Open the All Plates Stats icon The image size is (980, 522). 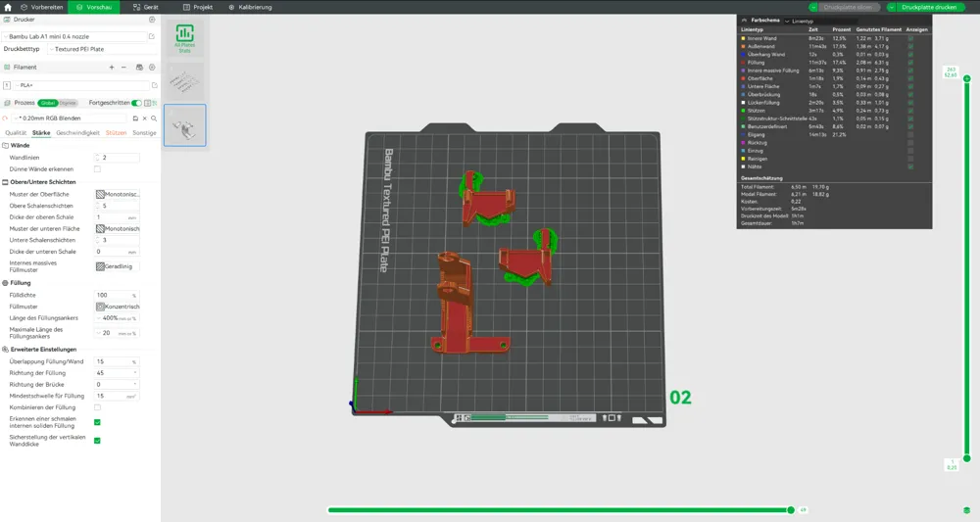(185, 38)
